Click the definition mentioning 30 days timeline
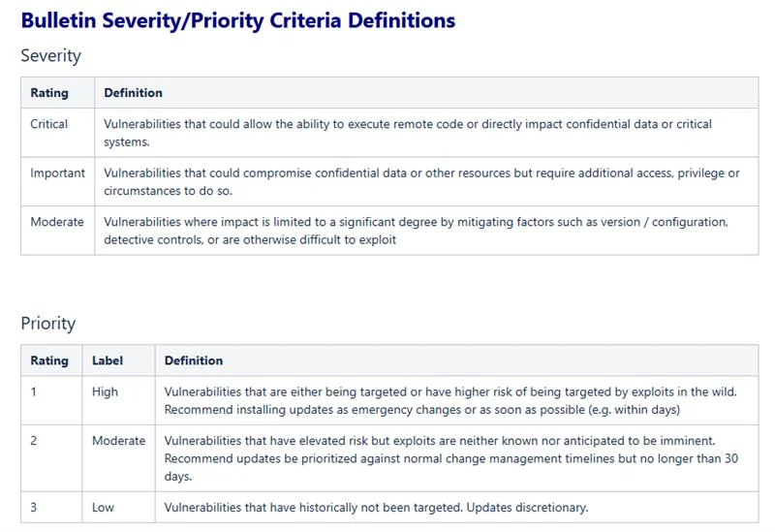The height and width of the screenshot is (532, 775). tap(450, 457)
